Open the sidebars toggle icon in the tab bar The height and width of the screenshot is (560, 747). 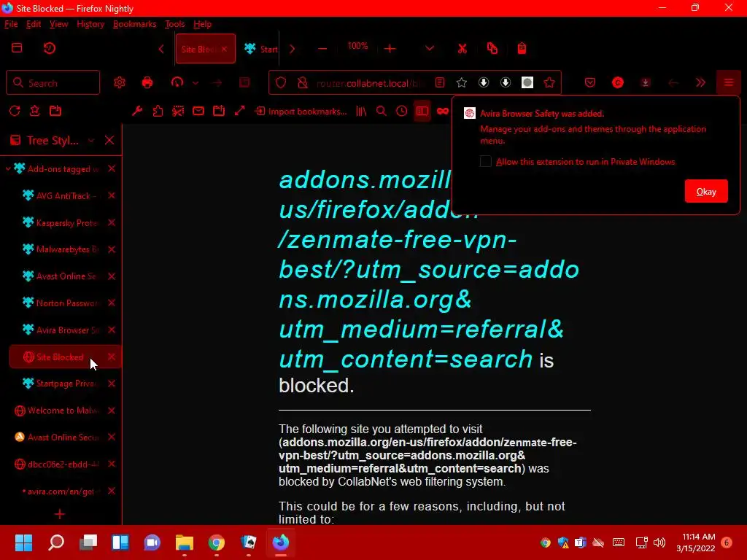point(17,47)
